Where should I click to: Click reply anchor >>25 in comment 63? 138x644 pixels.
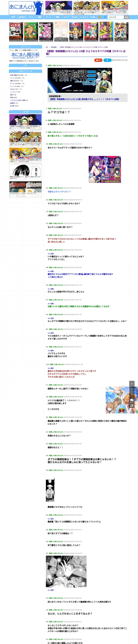51,519
